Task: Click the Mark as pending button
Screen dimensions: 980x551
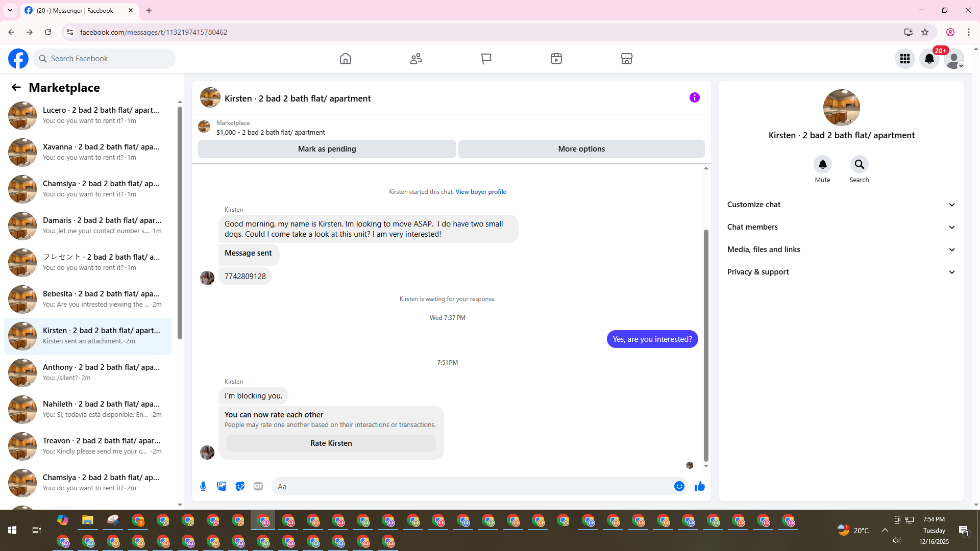Action: [x=327, y=149]
